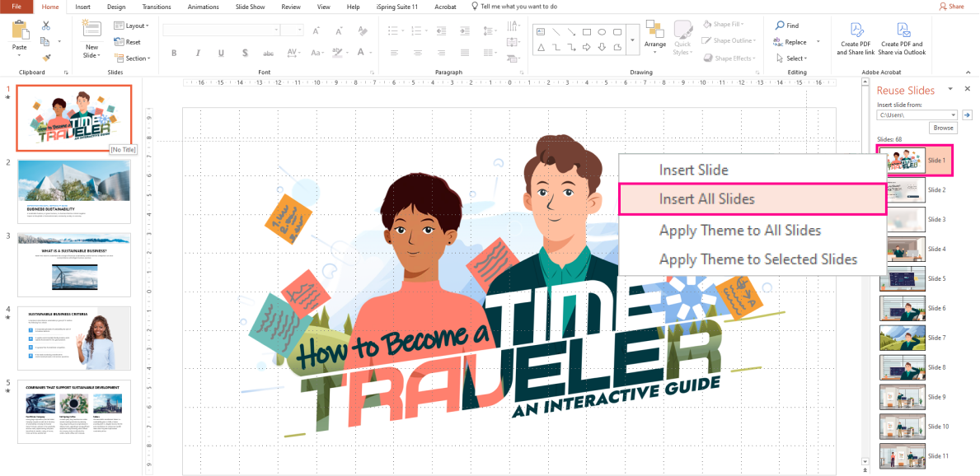The image size is (980, 476).
Task: Click the Replace button
Action: tap(790, 42)
